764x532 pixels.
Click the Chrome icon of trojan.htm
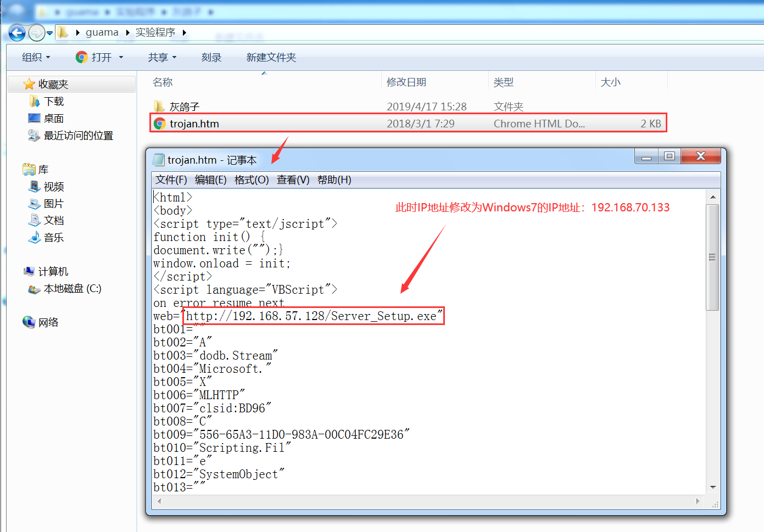tap(159, 124)
